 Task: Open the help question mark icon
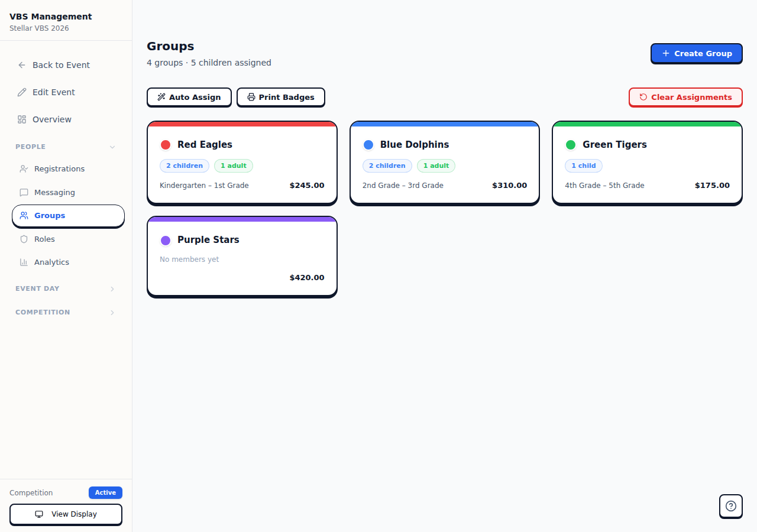[730, 506]
